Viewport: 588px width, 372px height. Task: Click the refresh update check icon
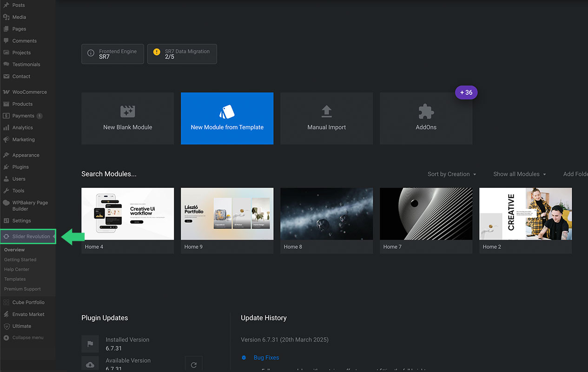point(193,365)
